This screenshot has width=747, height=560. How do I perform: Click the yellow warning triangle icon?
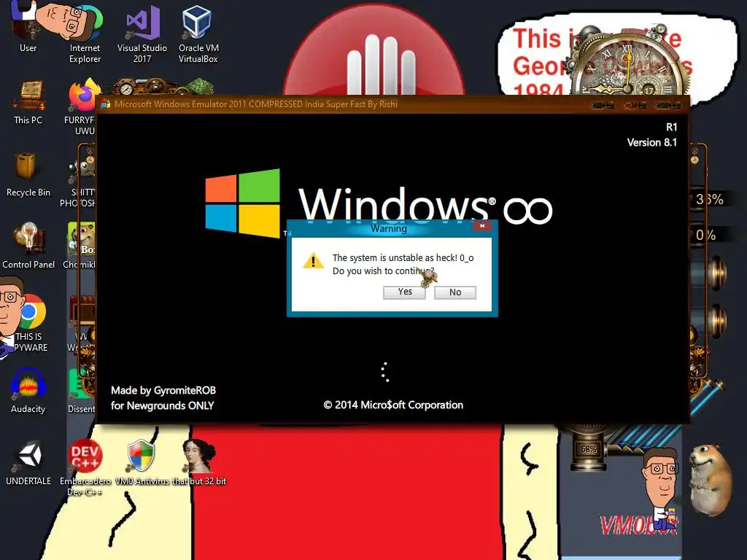pyautogui.click(x=313, y=260)
